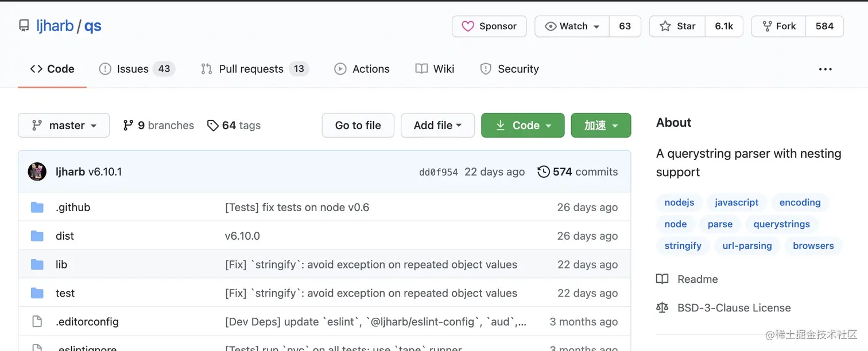
Task: Open the master branch dropdown
Action: tap(63, 125)
